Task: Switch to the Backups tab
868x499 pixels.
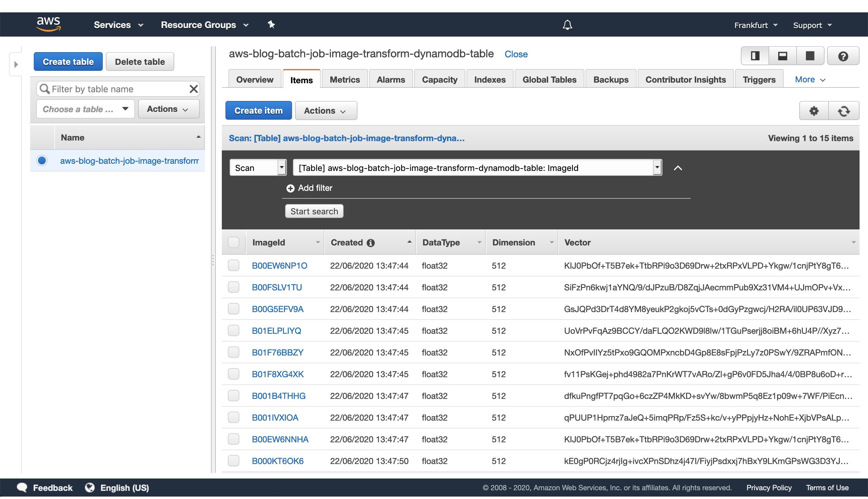Action: click(610, 80)
